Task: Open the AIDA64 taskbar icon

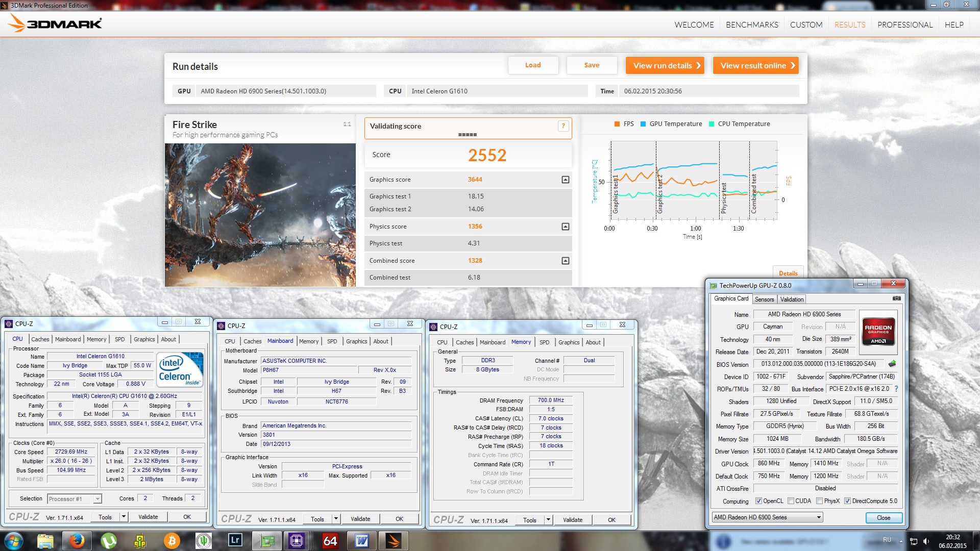Action: [x=330, y=541]
